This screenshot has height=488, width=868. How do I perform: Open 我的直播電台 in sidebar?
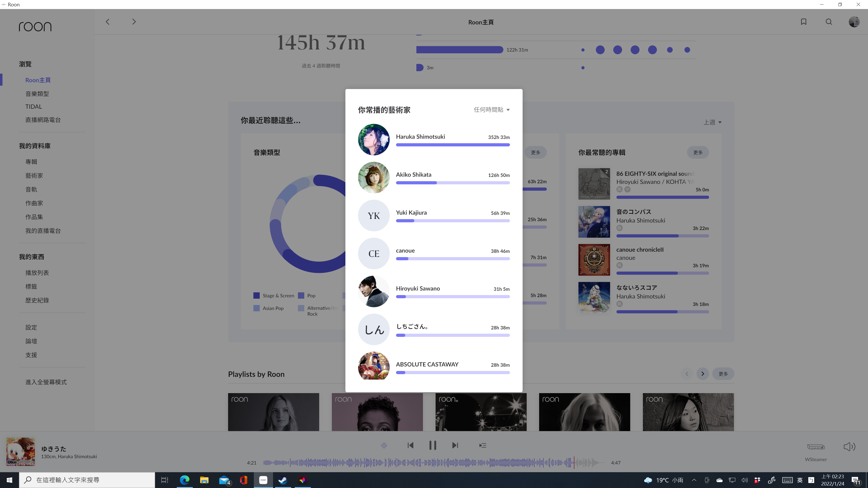coord(43,231)
